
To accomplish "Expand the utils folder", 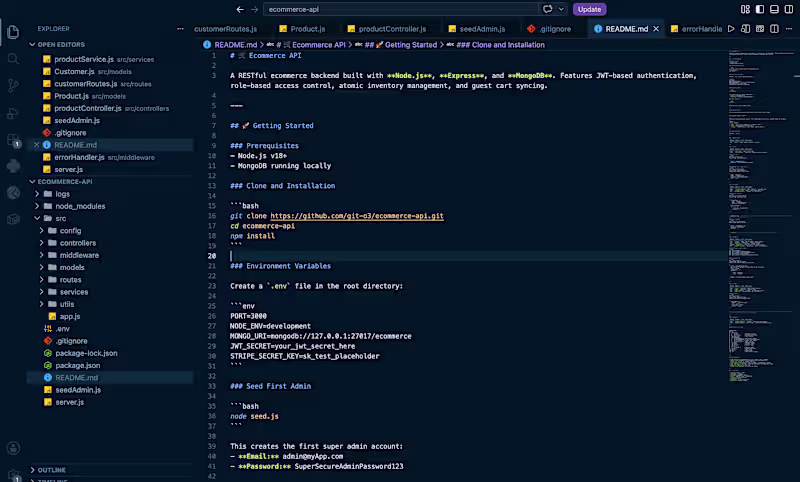I will pos(41,304).
